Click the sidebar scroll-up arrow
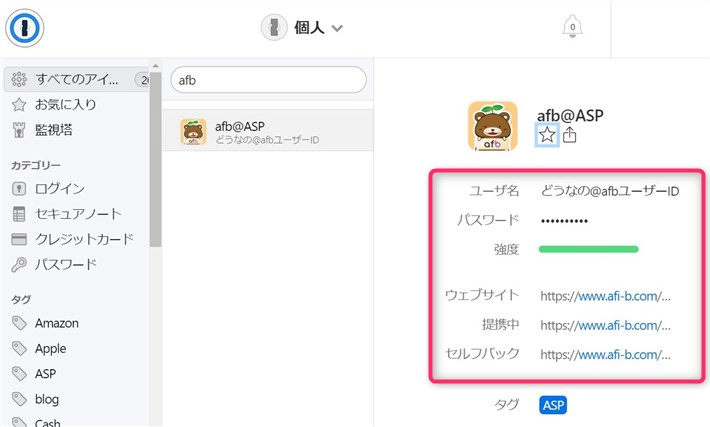710x427 pixels. tap(155, 67)
